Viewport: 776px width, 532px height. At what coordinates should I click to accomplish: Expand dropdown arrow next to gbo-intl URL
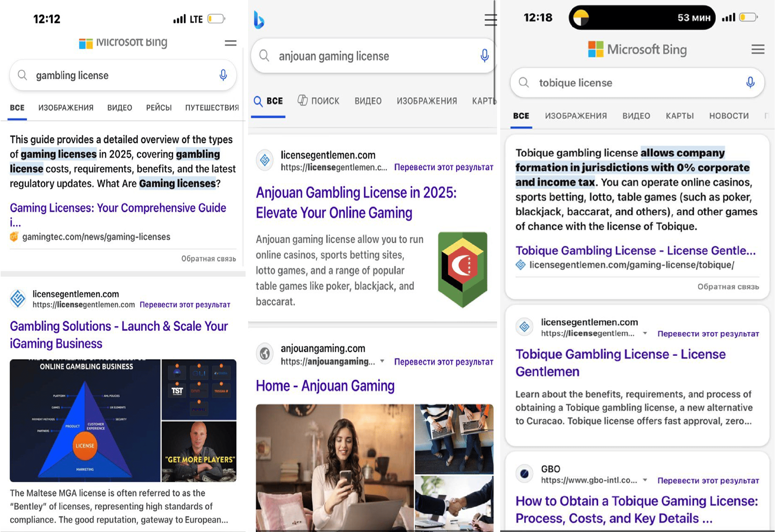pyautogui.click(x=645, y=480)
